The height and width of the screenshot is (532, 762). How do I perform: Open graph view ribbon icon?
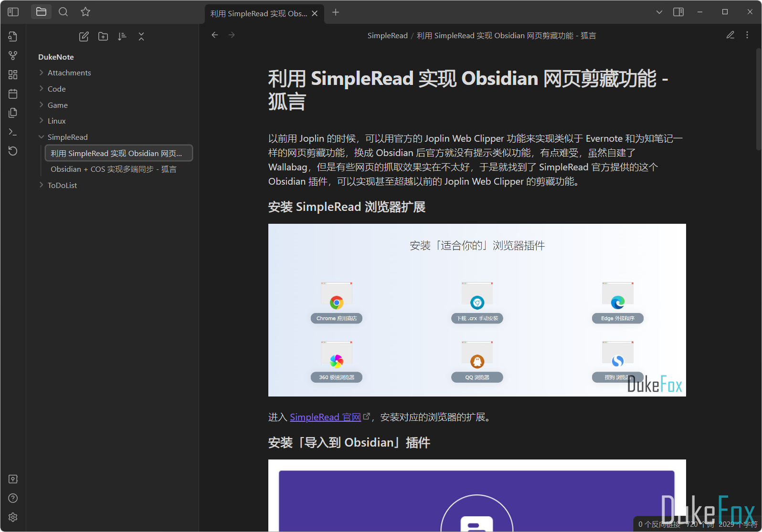pos(13,55)
